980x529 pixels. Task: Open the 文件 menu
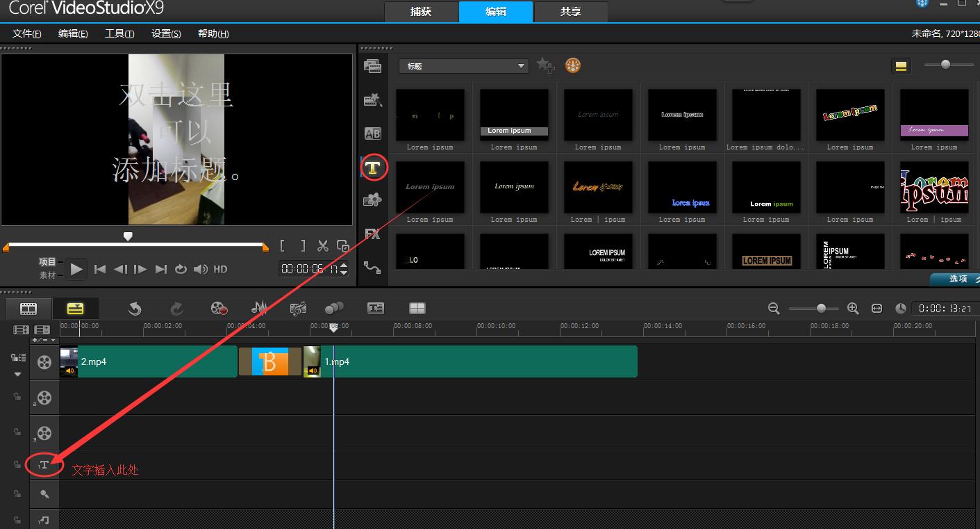[x=27, y=33]
